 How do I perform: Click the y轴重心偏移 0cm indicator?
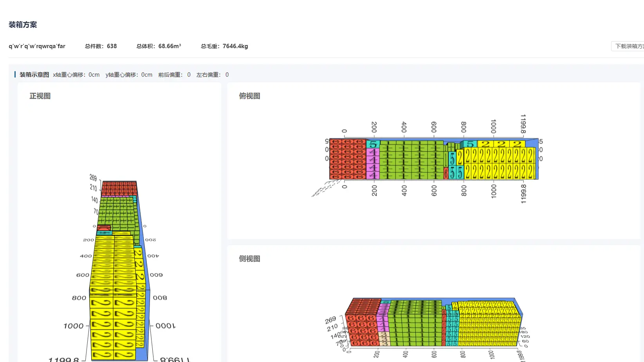(x=129, y=75)
